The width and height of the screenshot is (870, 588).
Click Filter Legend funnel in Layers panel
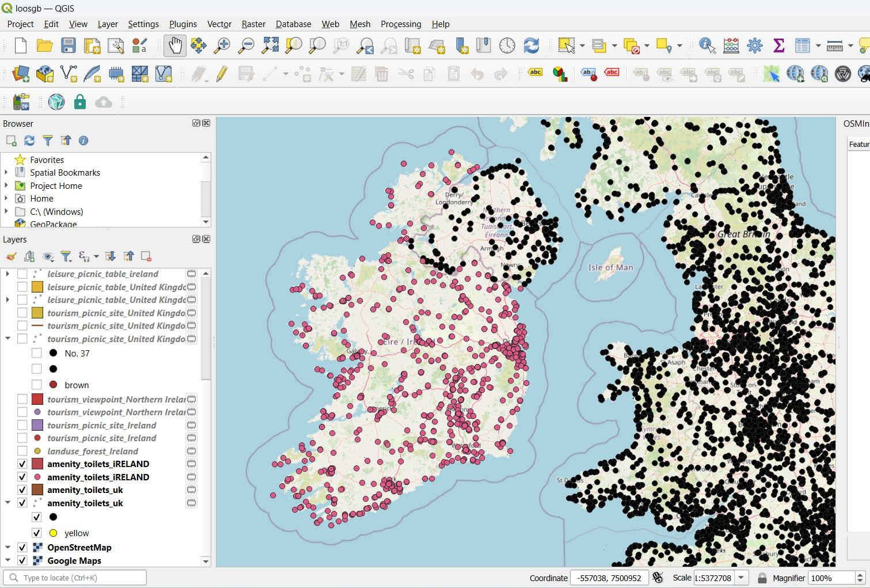pyautogui.click(x=66, y=256)
